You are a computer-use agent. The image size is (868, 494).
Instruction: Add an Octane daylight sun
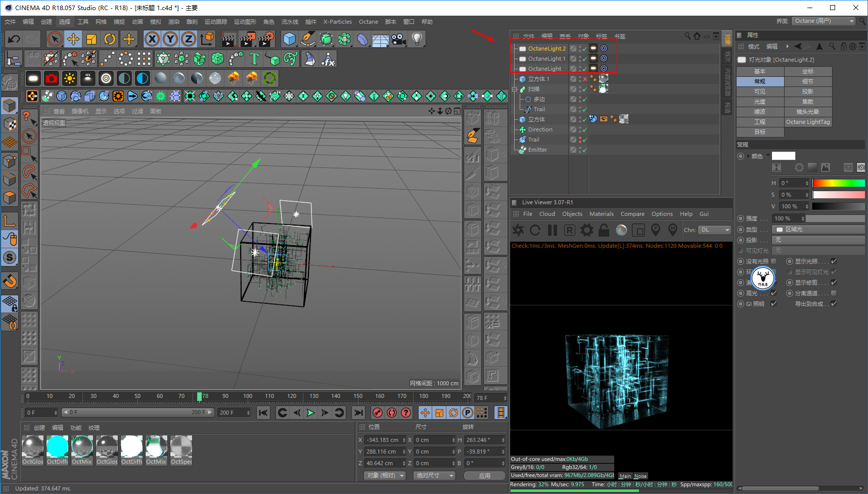tap(70, 78)
